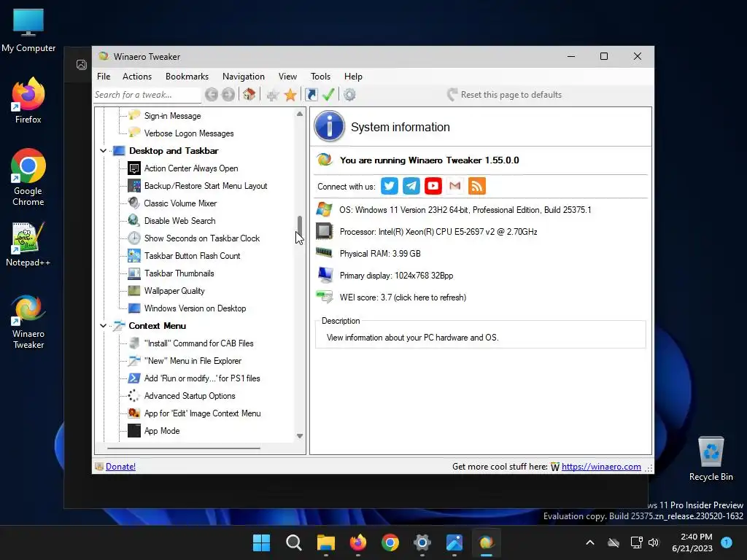This screenshot has height=560, width=747.
Task: Open the YouTube channel icon
Action: click(433, 186)
